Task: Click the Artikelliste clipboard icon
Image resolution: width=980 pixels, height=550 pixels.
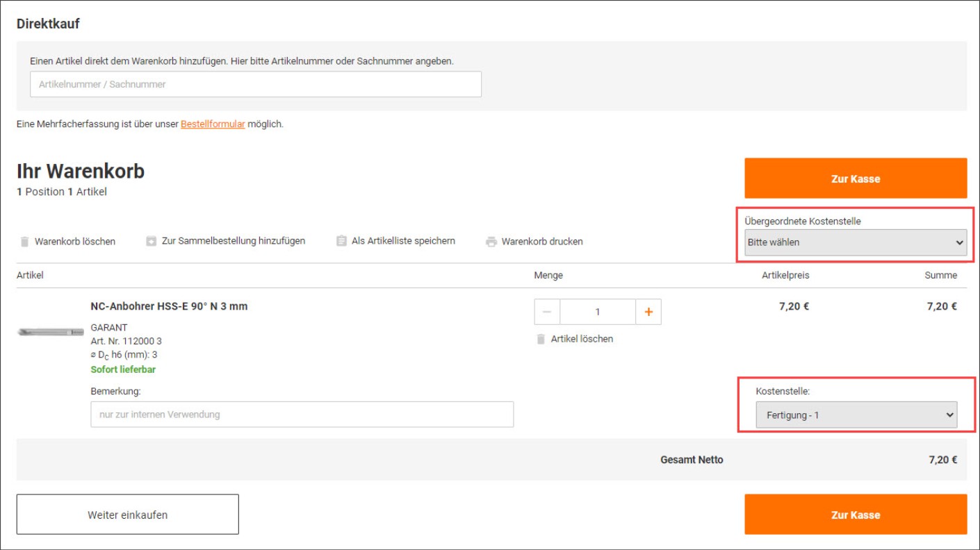Action: (x=341, y=241)
